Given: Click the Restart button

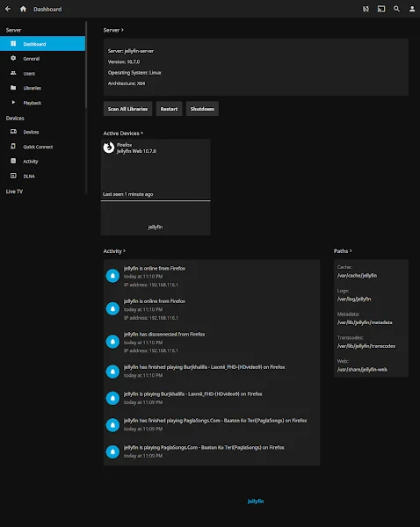Looking at the screenshot, I should coord(169,109).
